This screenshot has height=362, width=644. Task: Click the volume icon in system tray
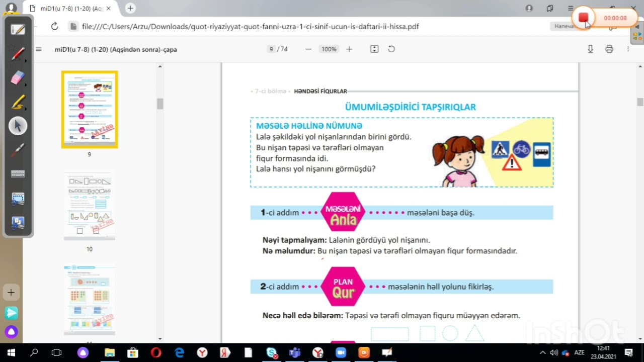[x=554, y=352]
